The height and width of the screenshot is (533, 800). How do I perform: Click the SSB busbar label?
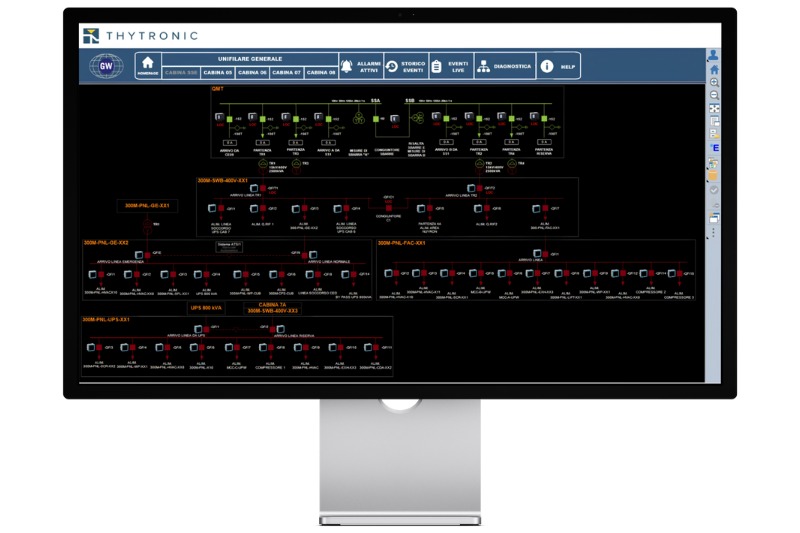coord(410,101)
